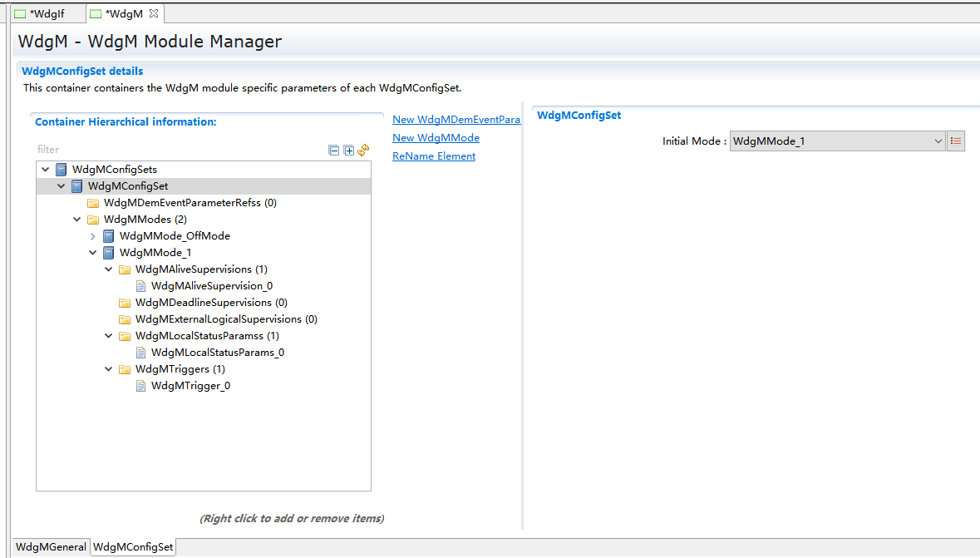Click the refresh tree icon
Screen dimensions: 980x558
click(x=363, y=151)
